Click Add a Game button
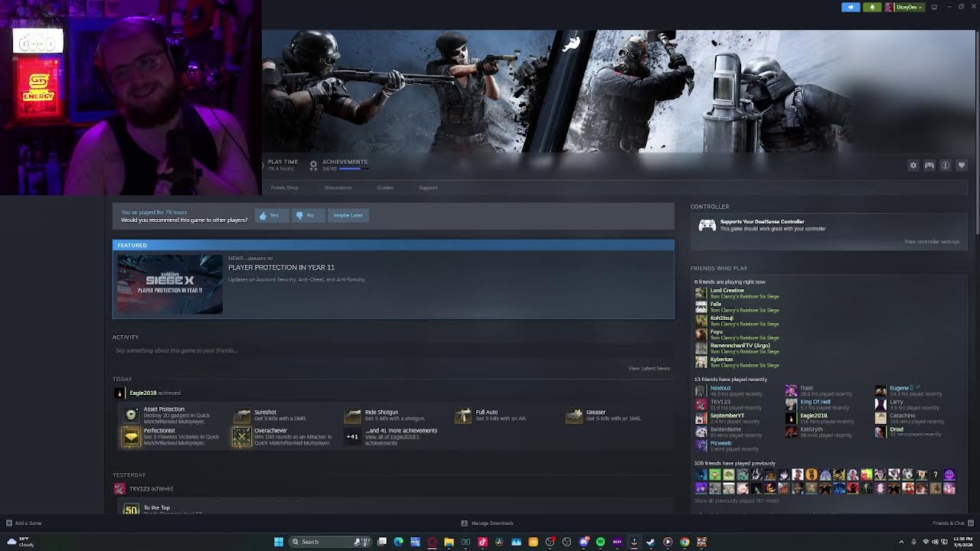The image size is (980, 551). pos(24,523)
